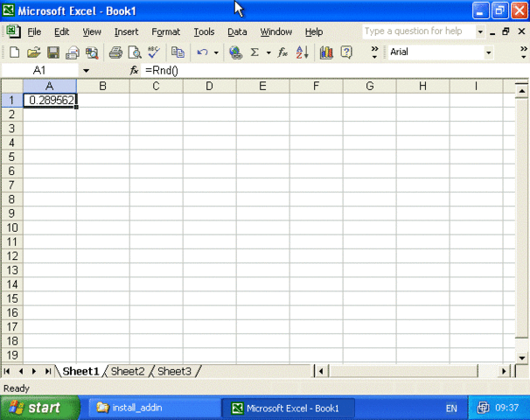Launch the Chart Wizard icon
Viewport: 530px width, 420px height.
326,52
